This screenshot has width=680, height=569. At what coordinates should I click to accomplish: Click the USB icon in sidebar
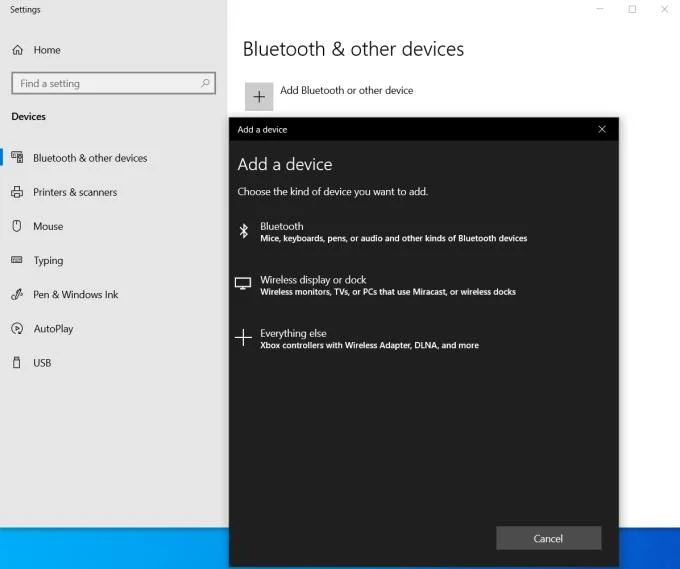click(16, 363)
